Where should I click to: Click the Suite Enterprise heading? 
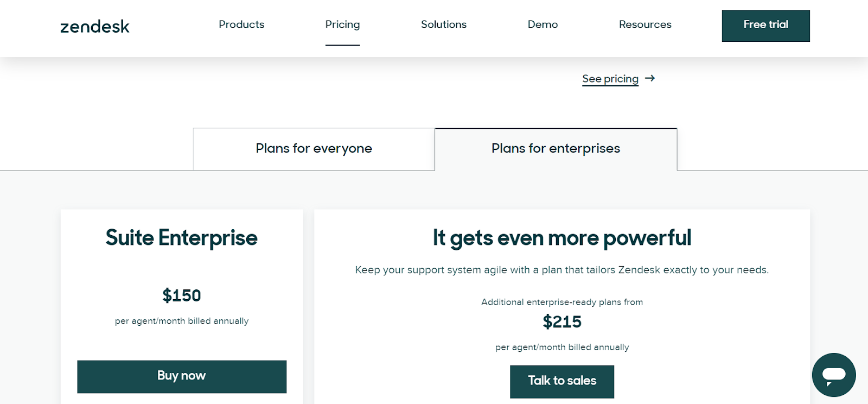click(x=182, y=238)
